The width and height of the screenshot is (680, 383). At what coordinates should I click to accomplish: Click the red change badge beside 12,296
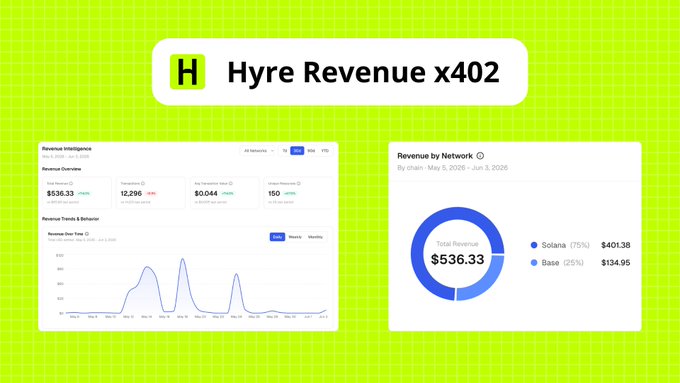[150, 193]
